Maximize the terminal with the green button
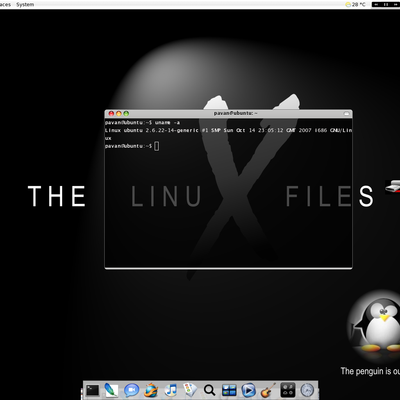The height and width of the screenshot is (400, 400). [126, 114]
